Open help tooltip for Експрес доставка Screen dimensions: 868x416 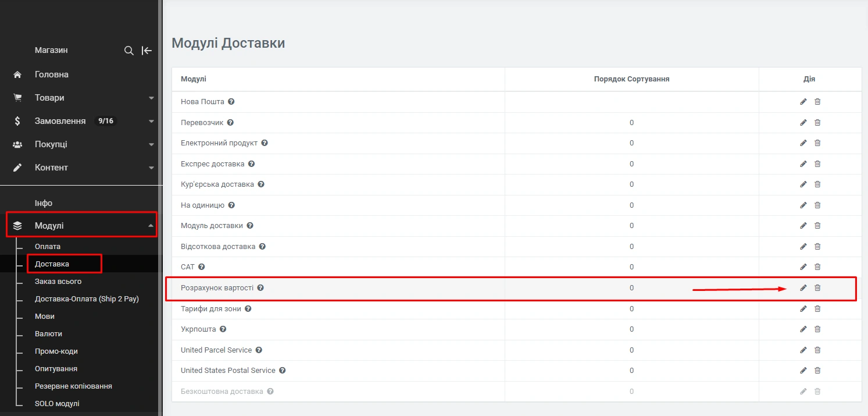[x=251, y=164]
